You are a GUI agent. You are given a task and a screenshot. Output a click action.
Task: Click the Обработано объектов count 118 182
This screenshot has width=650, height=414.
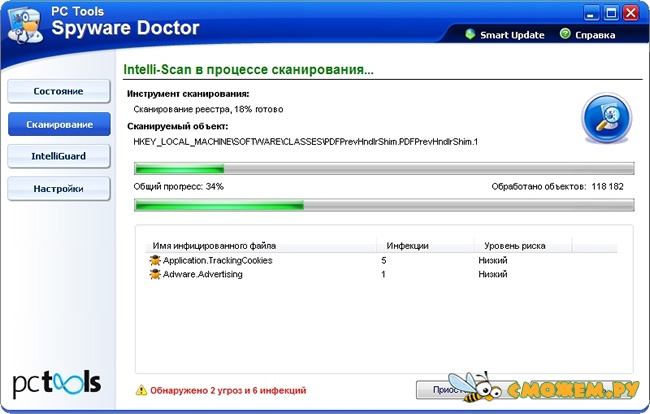[x=558, y=186]
